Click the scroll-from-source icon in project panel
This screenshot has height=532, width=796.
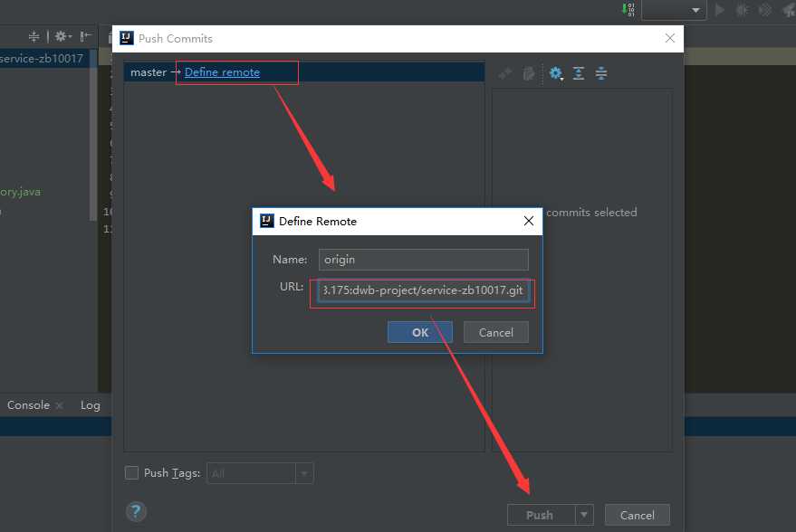pyautogui.click(x=34, y=36)
